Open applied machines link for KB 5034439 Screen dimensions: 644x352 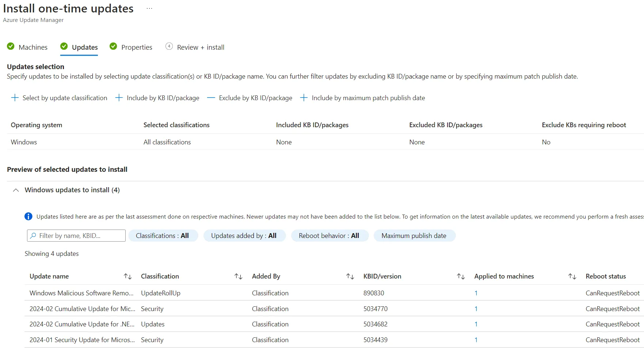coord(476,340)
